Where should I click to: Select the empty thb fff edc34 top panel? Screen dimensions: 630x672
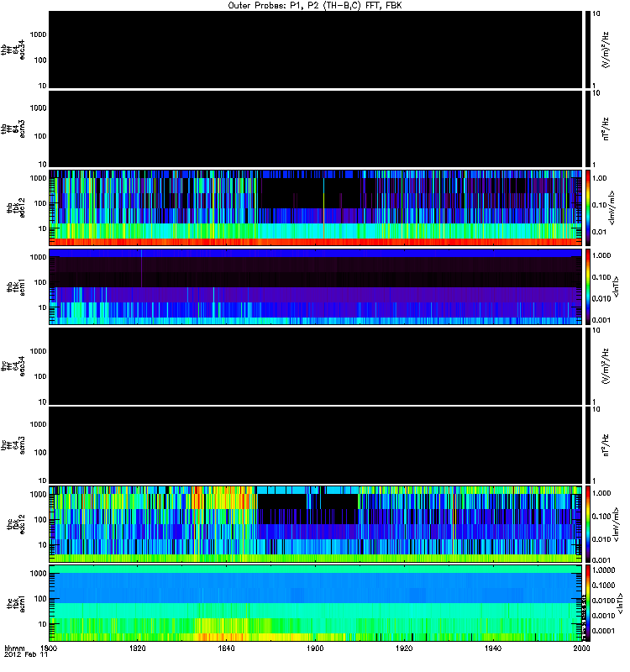coord(315,49)
